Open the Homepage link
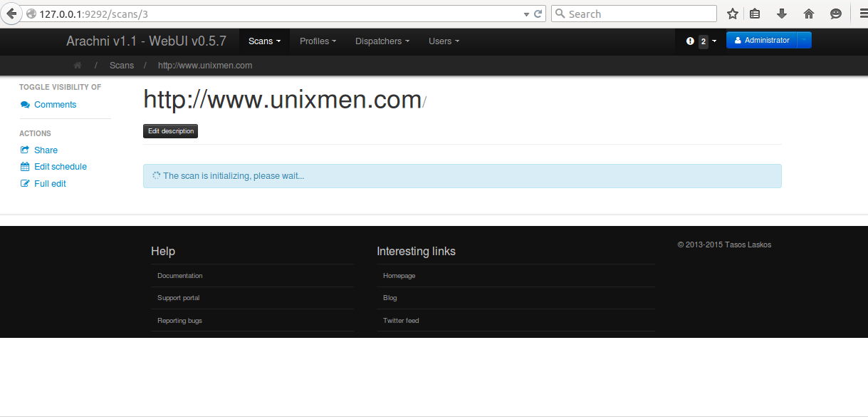 coord(399,276)
